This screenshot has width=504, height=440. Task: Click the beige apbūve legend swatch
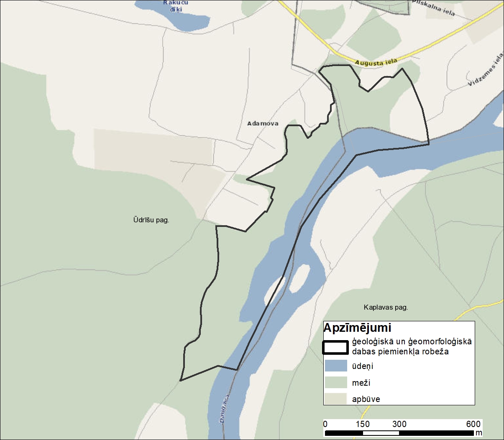tap(336, 399)
